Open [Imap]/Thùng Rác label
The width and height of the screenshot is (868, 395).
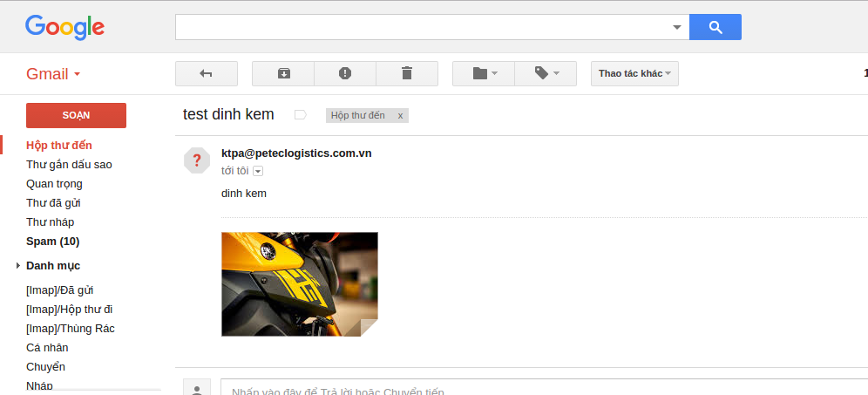pos(71,329)
